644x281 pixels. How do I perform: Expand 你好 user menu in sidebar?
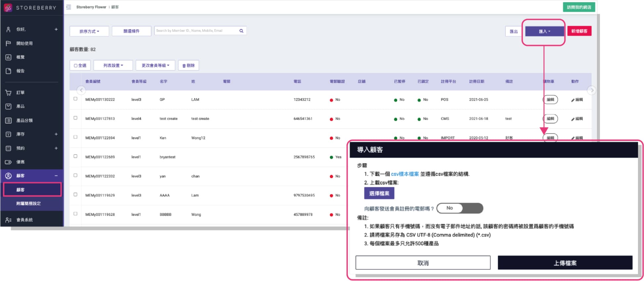click(x=56, y=29)
